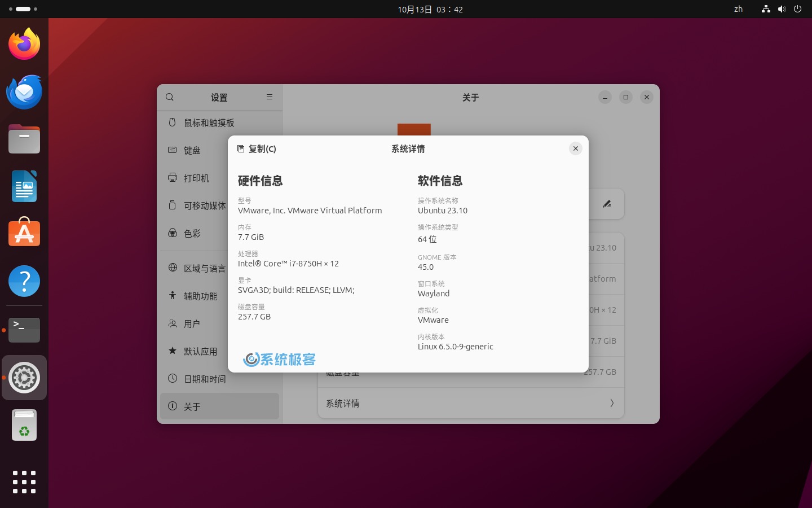This screenshot has width=812, height=508.
Task: Click the GNOME version 45.0 value
Action: point(426,267)
